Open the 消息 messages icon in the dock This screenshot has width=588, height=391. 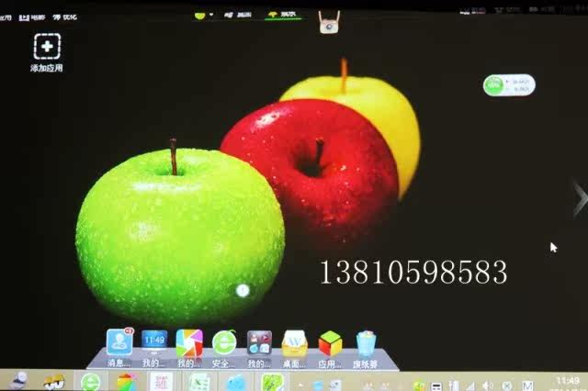pyautogui.click(x=119, y=342)
